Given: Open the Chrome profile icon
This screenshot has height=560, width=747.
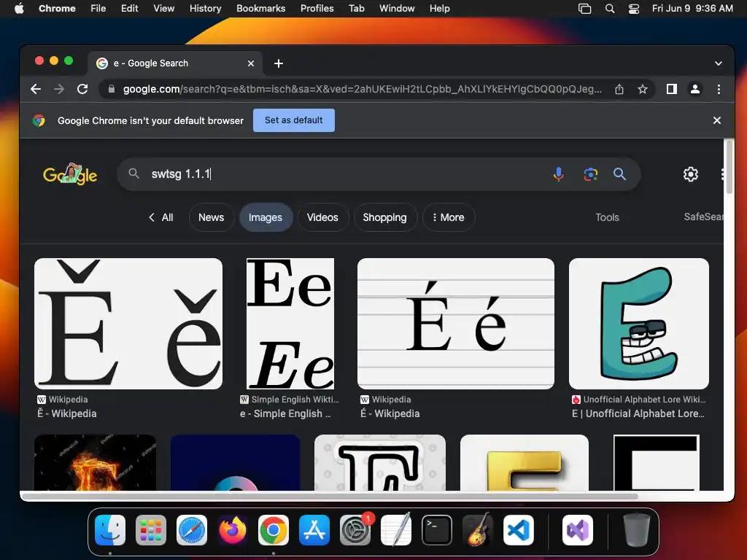Looking at the screenshot, I should [x=695, y=89].
